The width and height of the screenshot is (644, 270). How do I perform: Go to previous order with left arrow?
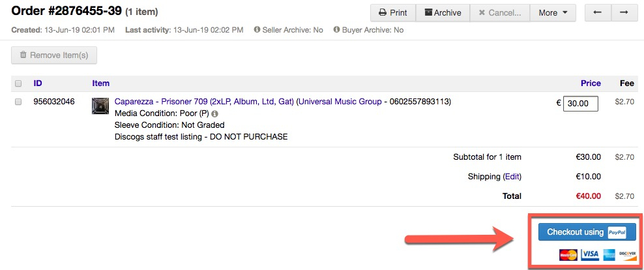pyautogui.click(x=597, y=12)
